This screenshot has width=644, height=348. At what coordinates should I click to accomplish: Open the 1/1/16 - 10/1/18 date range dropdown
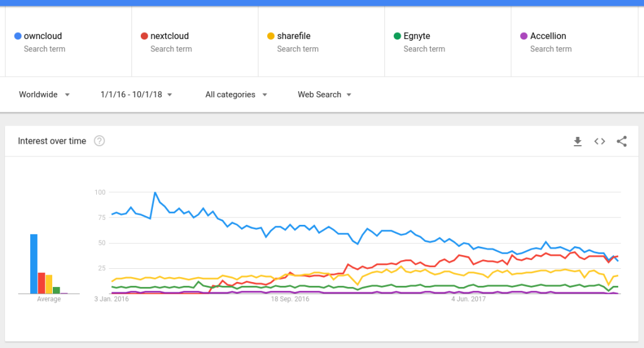point(136,95)
